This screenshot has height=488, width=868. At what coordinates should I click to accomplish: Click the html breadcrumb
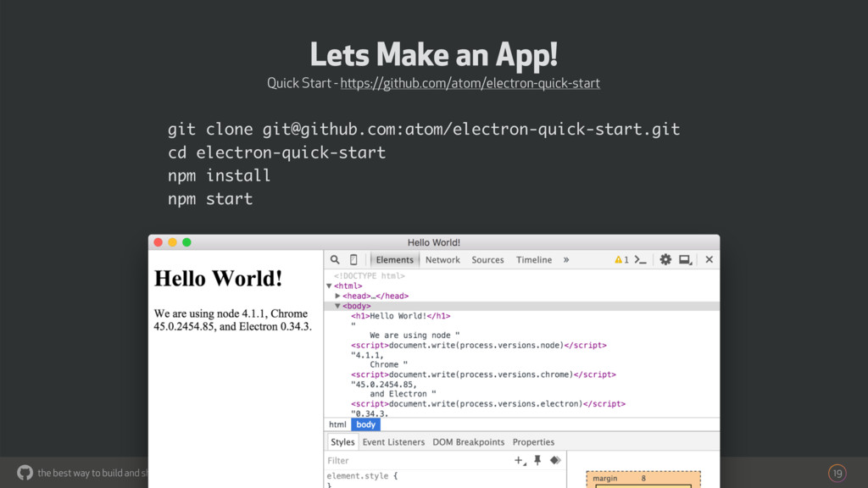[x=337, y=424]
